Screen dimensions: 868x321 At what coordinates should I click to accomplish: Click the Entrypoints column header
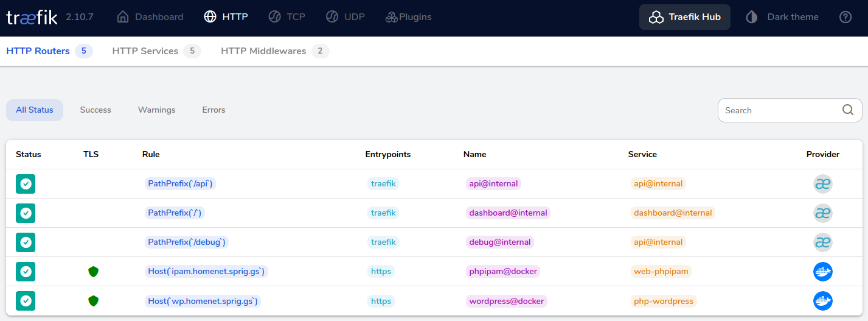click(388, 154)
